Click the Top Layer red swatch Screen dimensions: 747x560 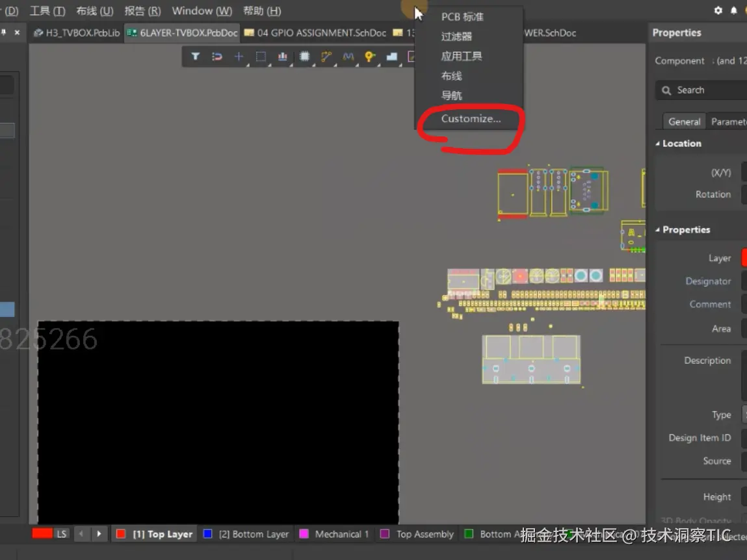120,534
